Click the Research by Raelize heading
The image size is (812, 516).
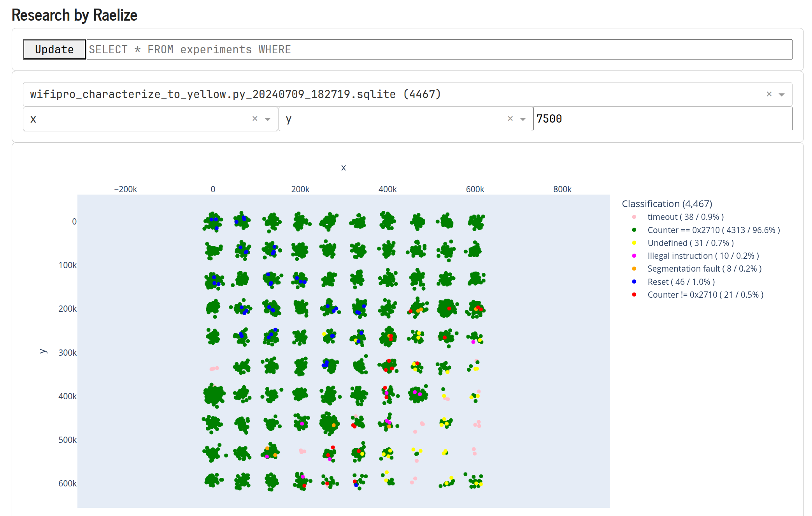(74, 15)
